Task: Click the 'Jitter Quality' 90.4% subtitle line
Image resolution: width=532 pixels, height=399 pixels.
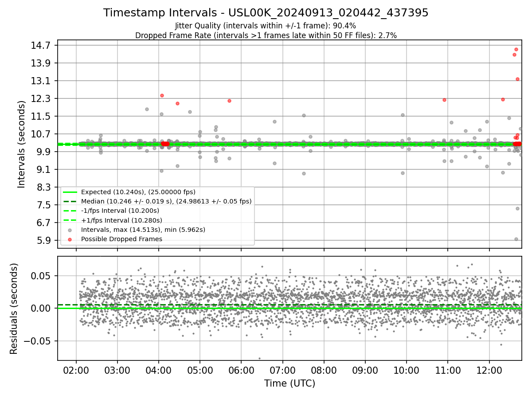Action: coord(266,26)
